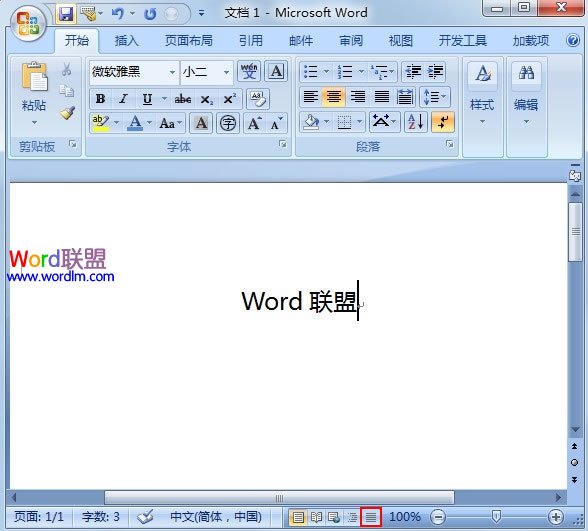Expand the bullets list dropdown arrow
The height and width of the screenshot is (531, 588).
tap(326, 71)
